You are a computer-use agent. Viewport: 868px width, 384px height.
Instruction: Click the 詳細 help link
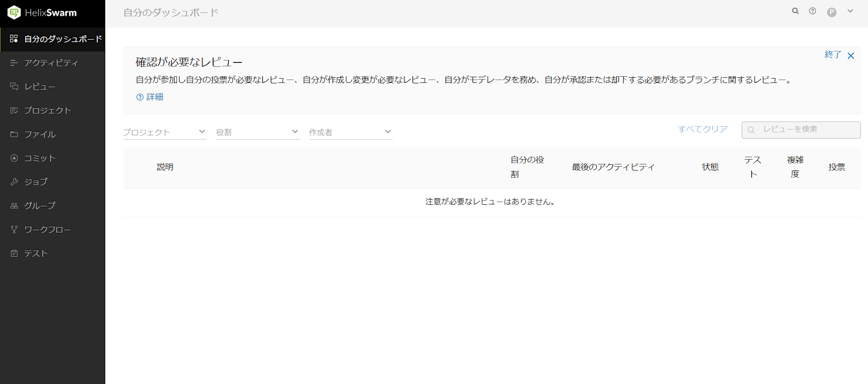coord(155,97)
